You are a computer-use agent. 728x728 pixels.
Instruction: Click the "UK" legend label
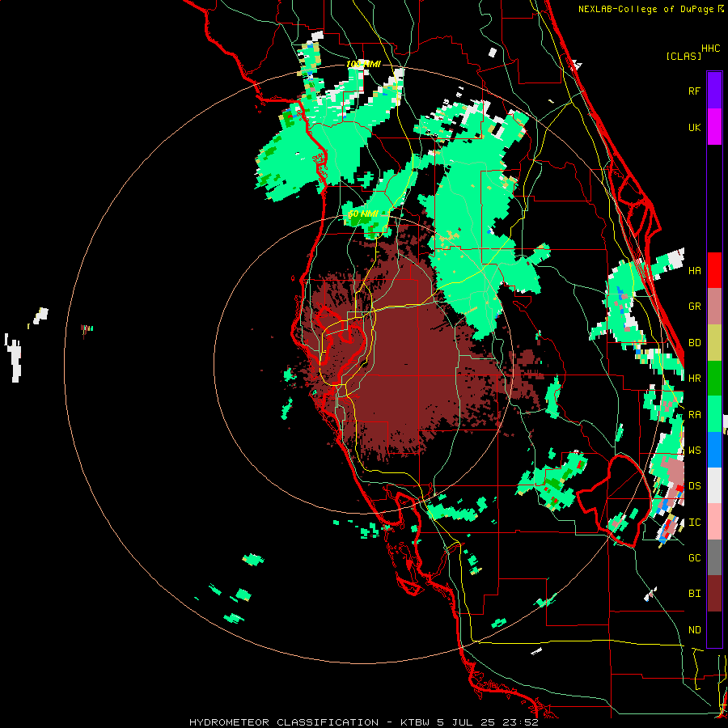click(694, 127)
